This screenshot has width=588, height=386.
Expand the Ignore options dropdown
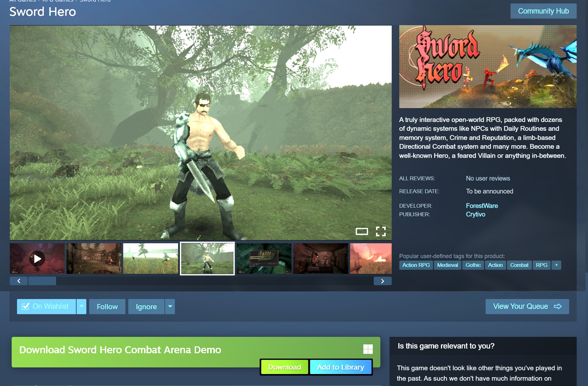tap(170, 307)
